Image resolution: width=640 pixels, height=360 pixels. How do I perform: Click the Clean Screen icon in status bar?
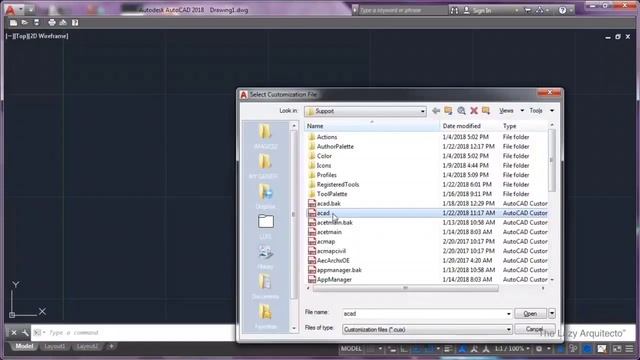pos(617,349)
